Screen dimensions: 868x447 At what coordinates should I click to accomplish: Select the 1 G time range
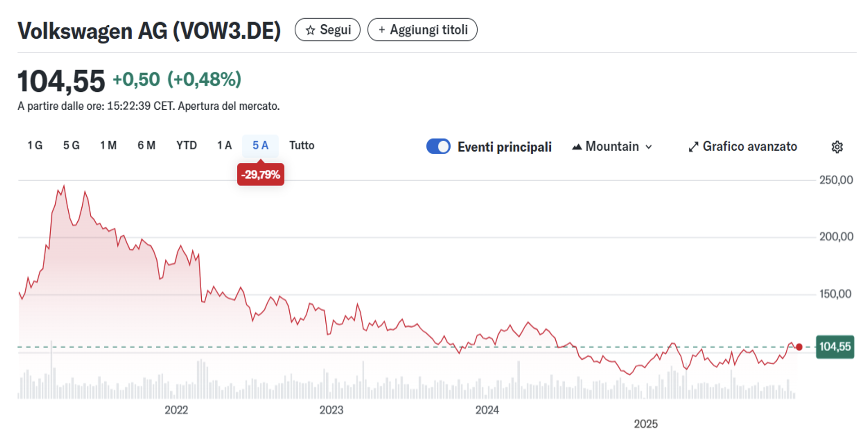point(35,146)
